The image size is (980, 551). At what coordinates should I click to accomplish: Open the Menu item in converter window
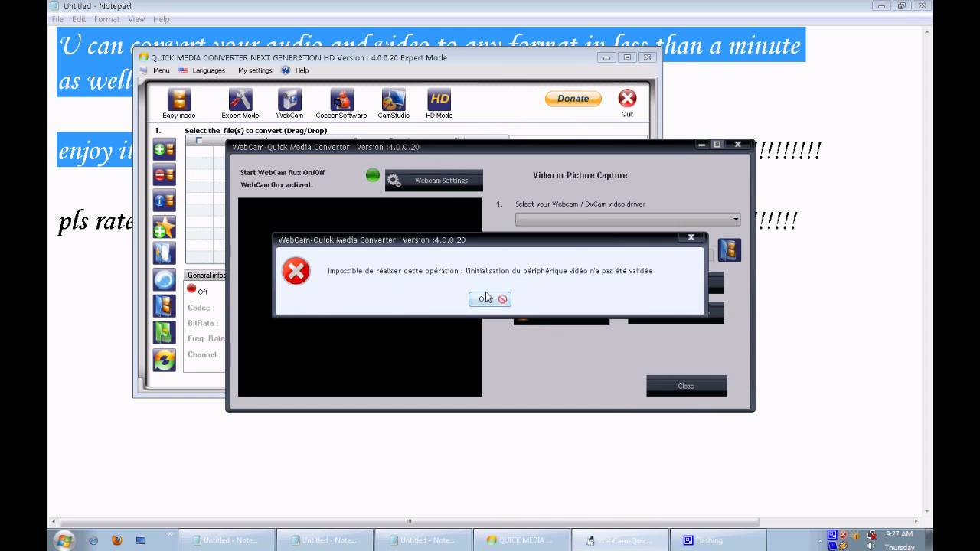click(161, 70)
